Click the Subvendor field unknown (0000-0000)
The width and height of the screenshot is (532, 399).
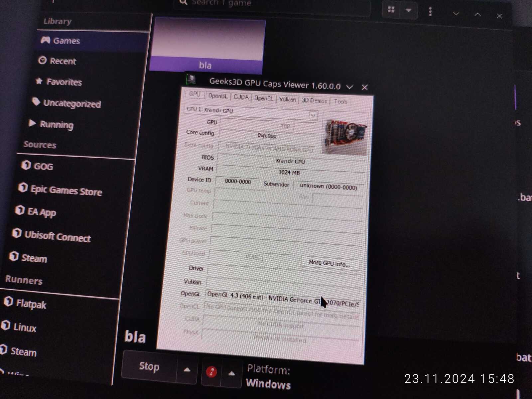click(329, 187)
